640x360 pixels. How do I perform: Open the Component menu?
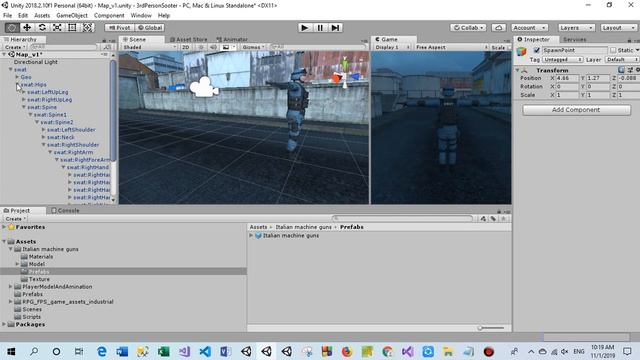(109, 16)
